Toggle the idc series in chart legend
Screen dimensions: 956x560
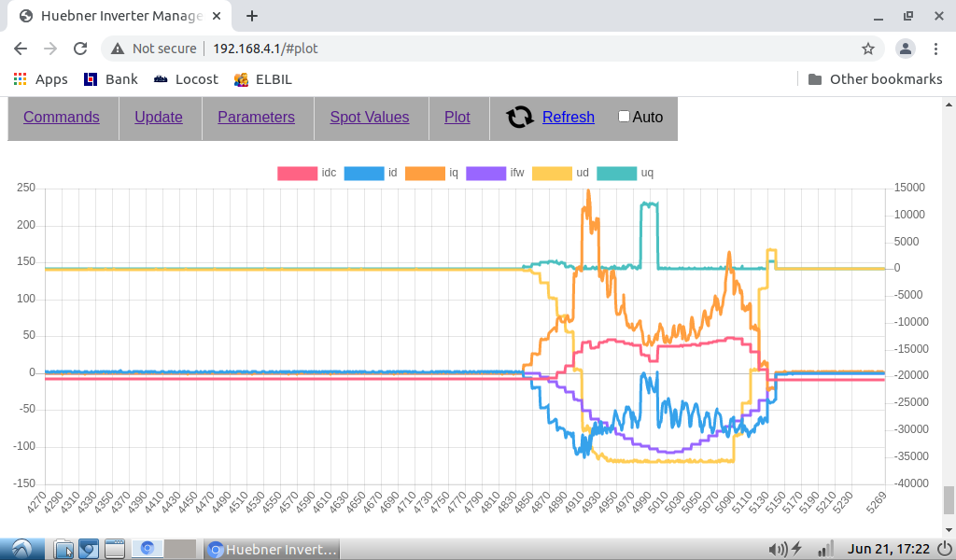tap(298, 173)
